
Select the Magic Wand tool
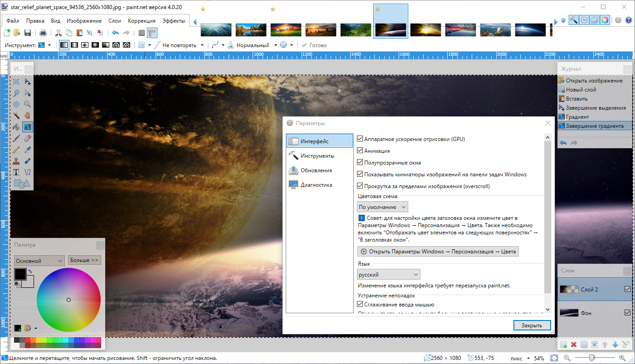[16, 116]
